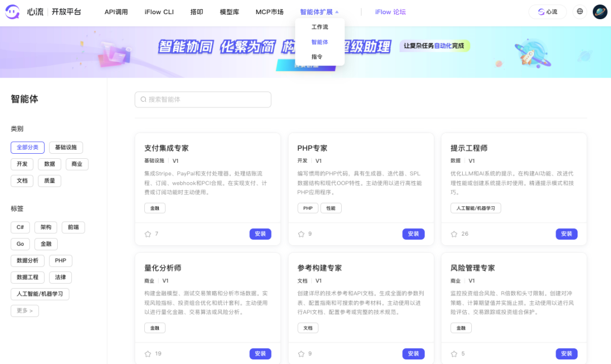Focus the 搜索智能体 search field

203,99
